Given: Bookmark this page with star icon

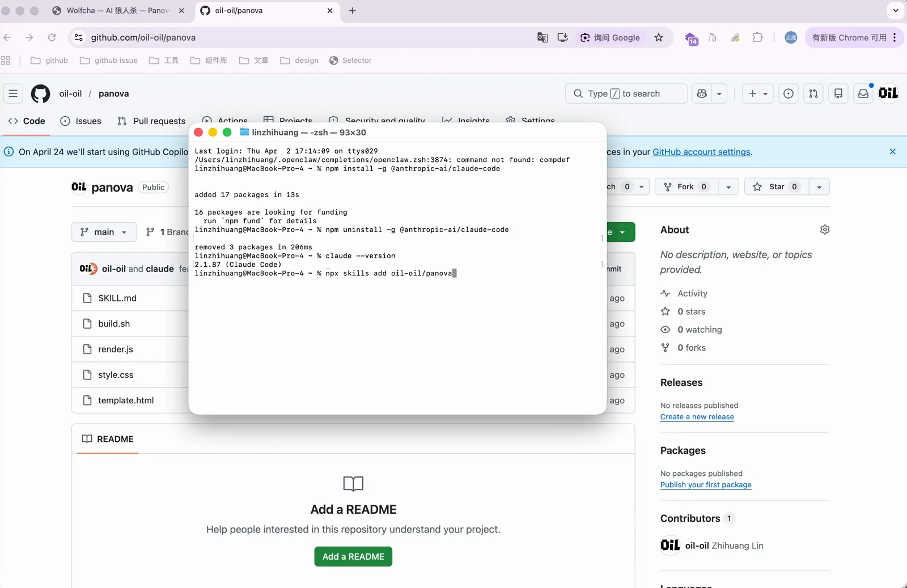Looking at the screenshot, I should 659,37.
